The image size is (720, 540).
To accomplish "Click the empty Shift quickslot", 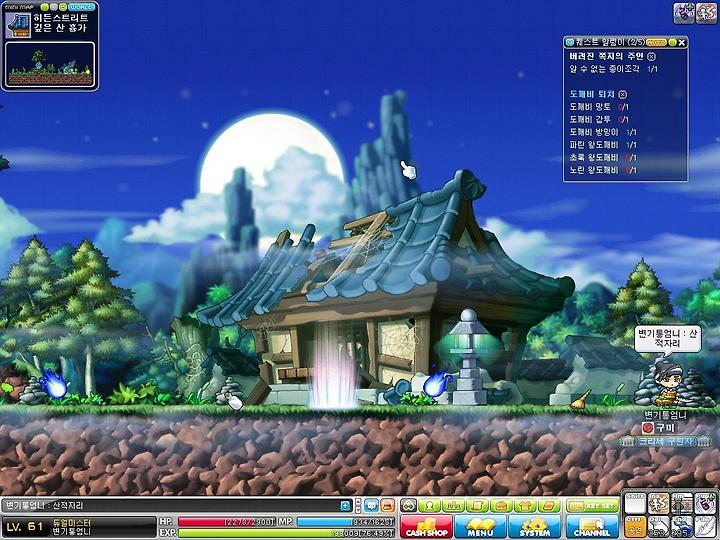I will (x=636, y=504).
